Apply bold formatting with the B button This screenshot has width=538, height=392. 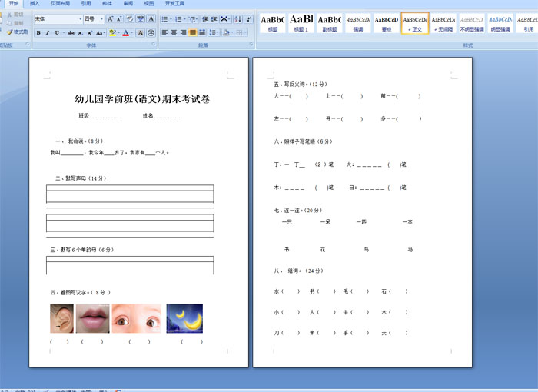tap(38, 32)
